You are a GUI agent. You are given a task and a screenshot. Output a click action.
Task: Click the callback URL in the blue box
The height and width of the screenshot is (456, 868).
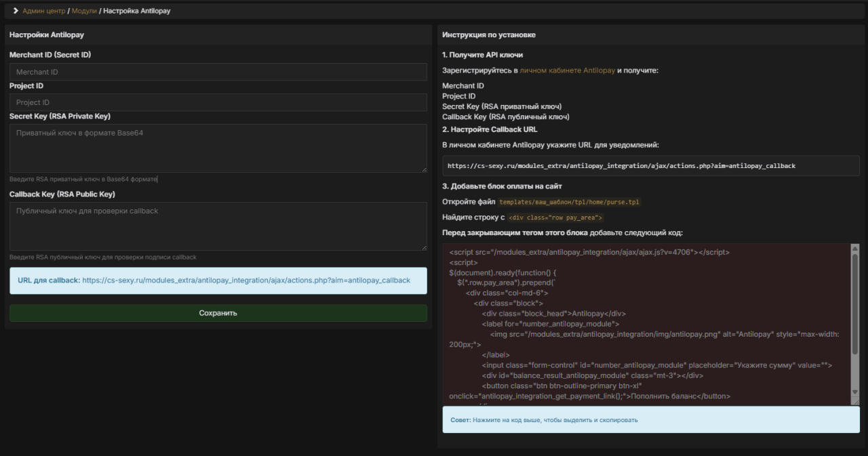click(246, 280)
